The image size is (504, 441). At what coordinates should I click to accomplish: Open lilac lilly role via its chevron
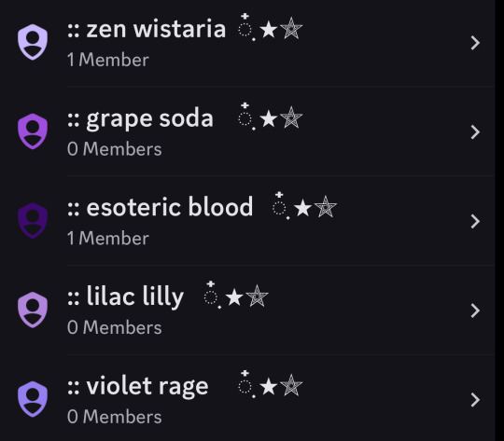pyautogui.click(x=475, y=310)
